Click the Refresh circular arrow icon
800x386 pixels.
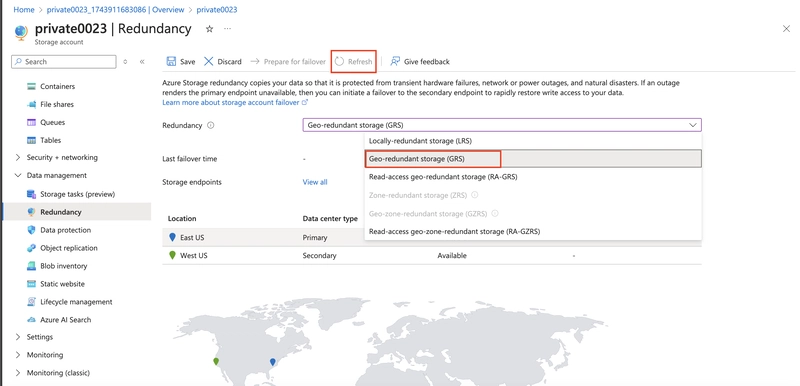coord(339,62)
